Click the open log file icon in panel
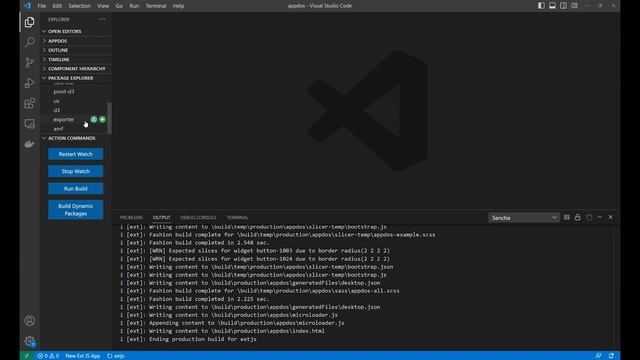 click(x=589, y=218)
